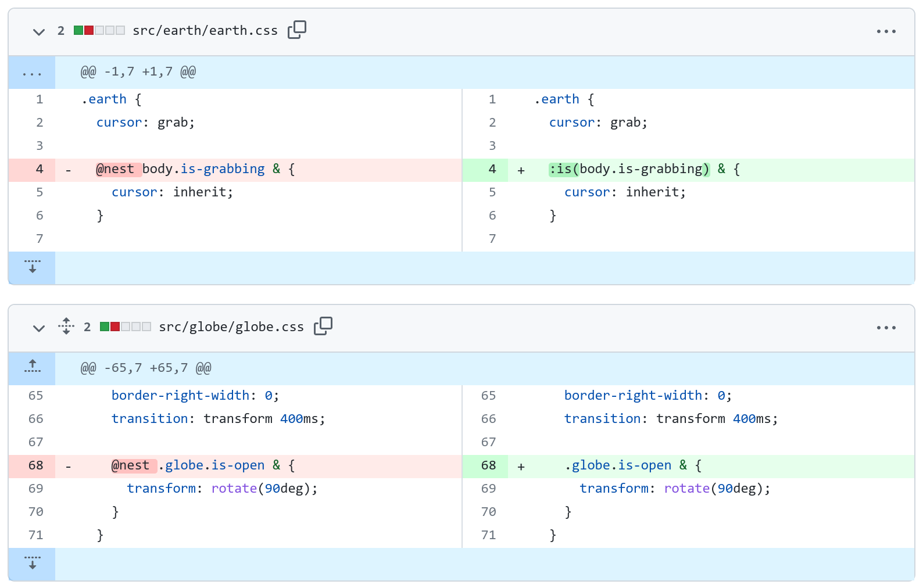Click added '.globe.is-open & {' line
923x588 pixels.
coord(633,466)
